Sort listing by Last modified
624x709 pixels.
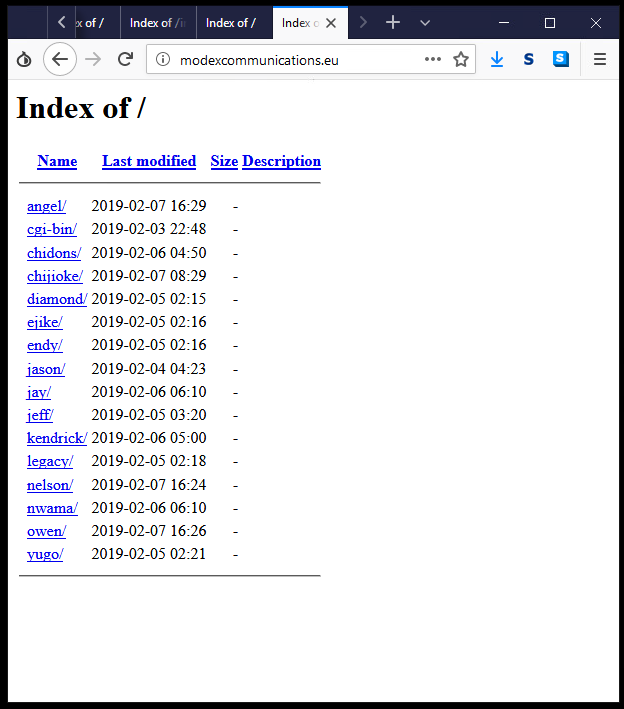coord(149,161)
